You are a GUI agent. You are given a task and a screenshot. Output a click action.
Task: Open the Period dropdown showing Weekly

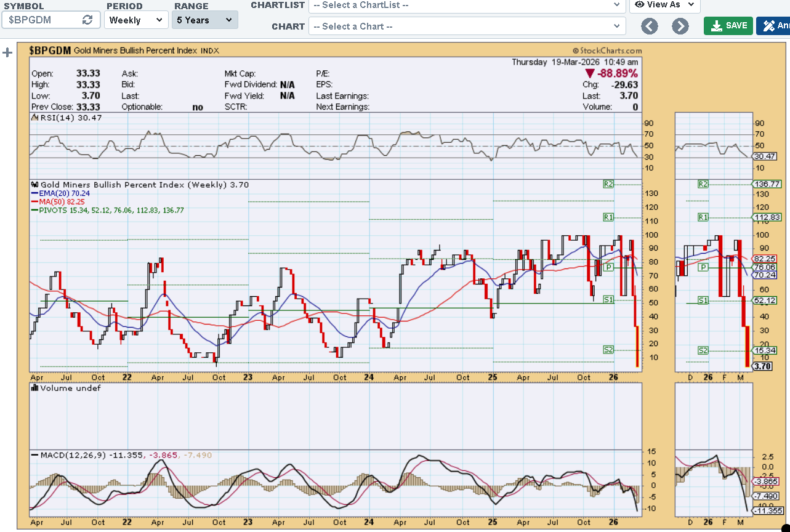tap(136, 20)
